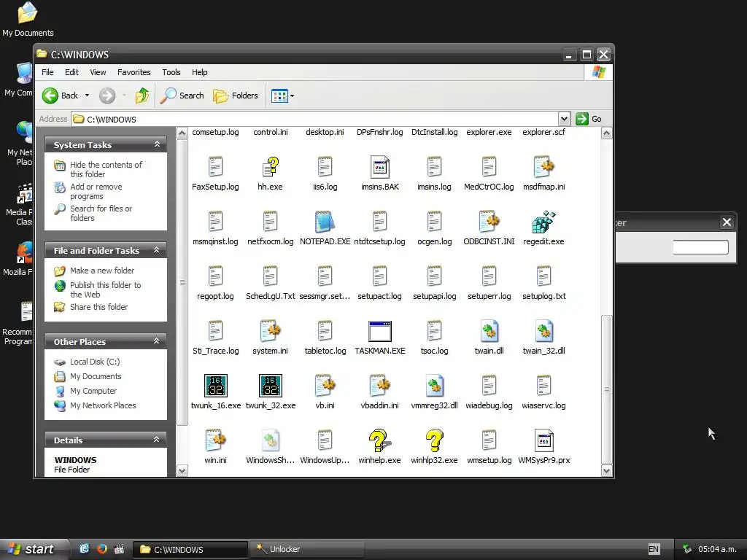The image size is (747, 560).
Task: Click the Unlocker window text field
Action: (700, 247)
